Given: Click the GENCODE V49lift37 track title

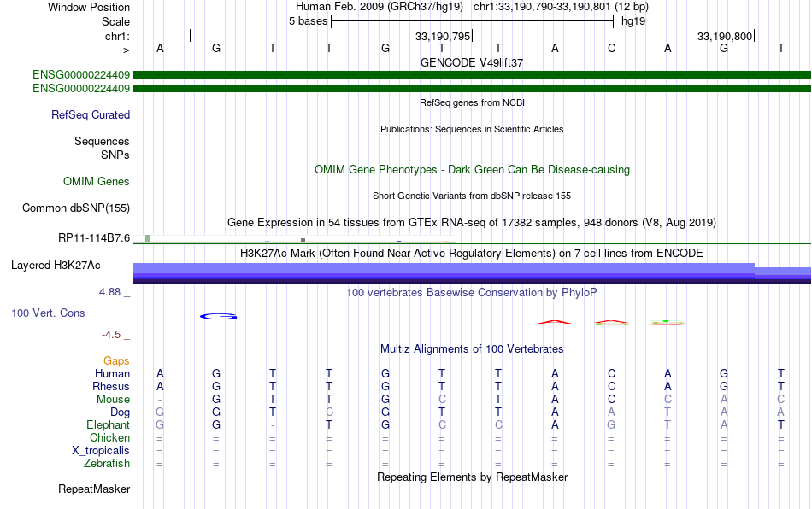Looking at the screenshot, I should (472, 62).
